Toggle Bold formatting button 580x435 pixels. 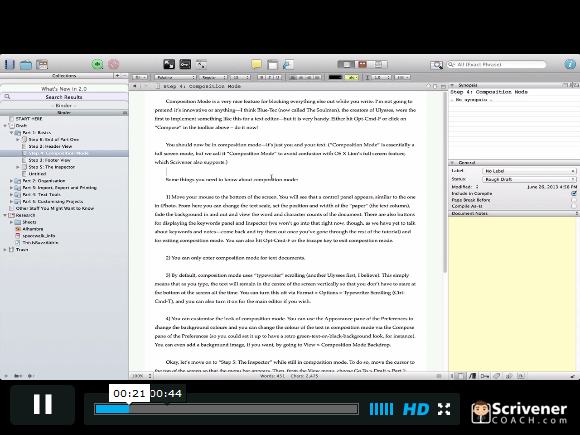coord(262,77)
